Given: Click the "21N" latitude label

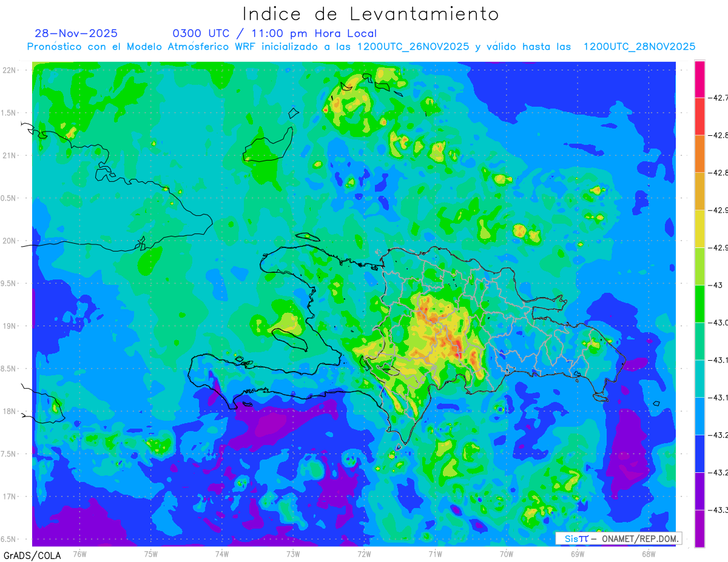Looking at the screenshot, I should pyautogui.click(x=10, y=156).
